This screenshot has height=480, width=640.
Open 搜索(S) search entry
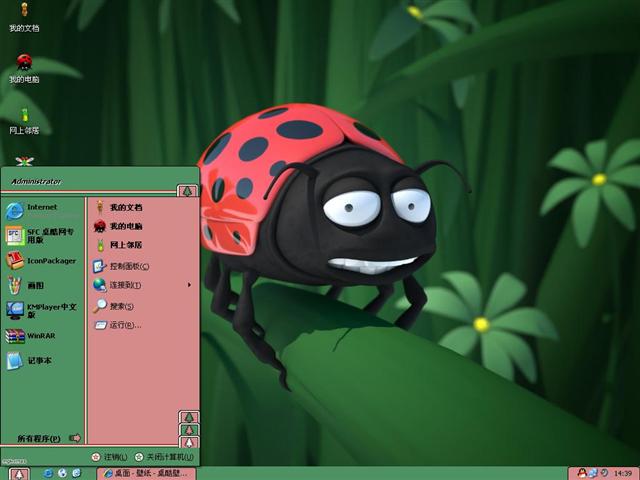[x=143, y=306]
